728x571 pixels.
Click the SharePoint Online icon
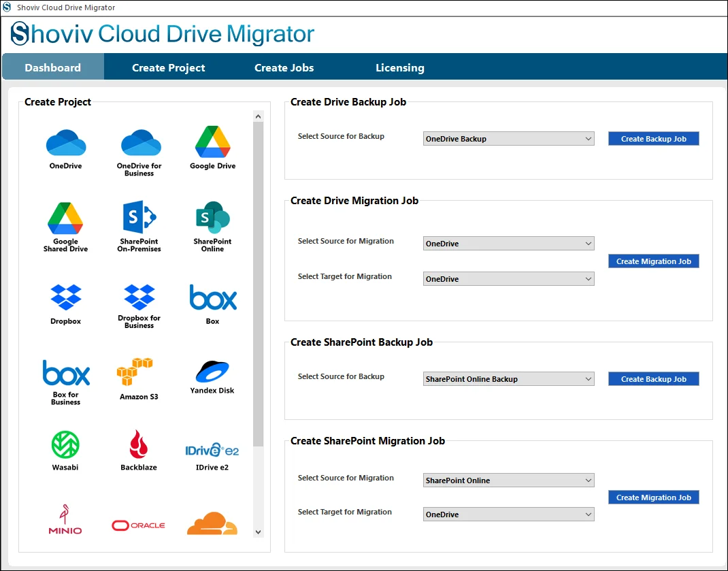[213, 217]
